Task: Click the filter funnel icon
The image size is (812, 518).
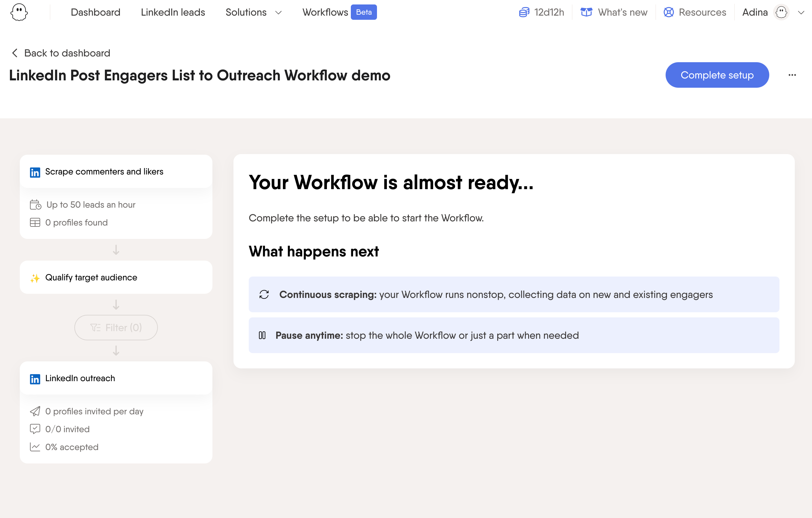Action: (95, 328)
